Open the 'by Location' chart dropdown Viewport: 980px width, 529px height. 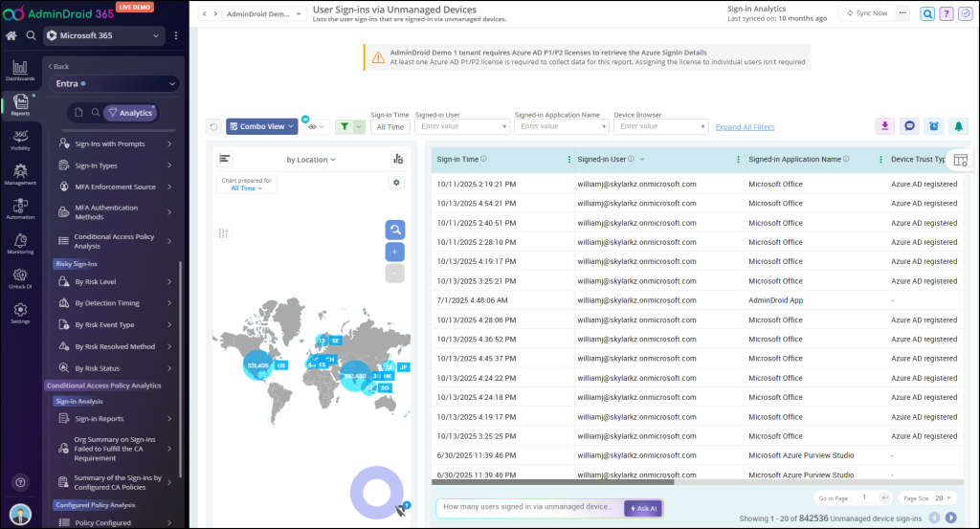tap(311, 160)
